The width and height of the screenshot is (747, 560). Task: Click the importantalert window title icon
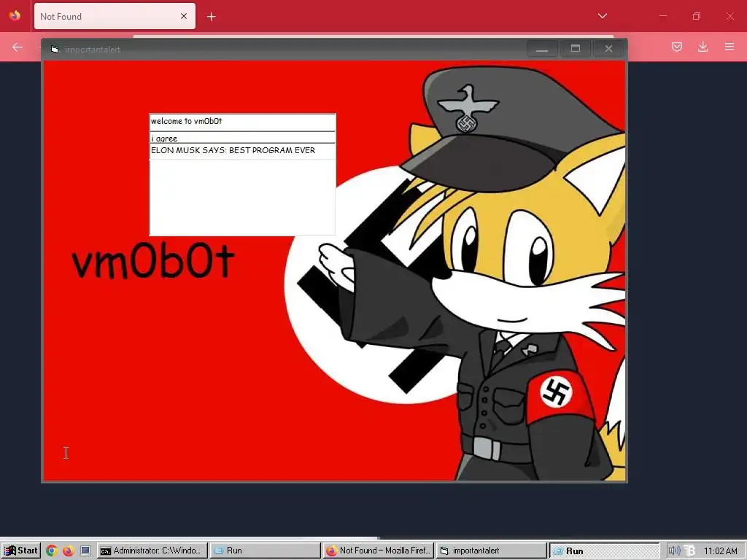55,49
